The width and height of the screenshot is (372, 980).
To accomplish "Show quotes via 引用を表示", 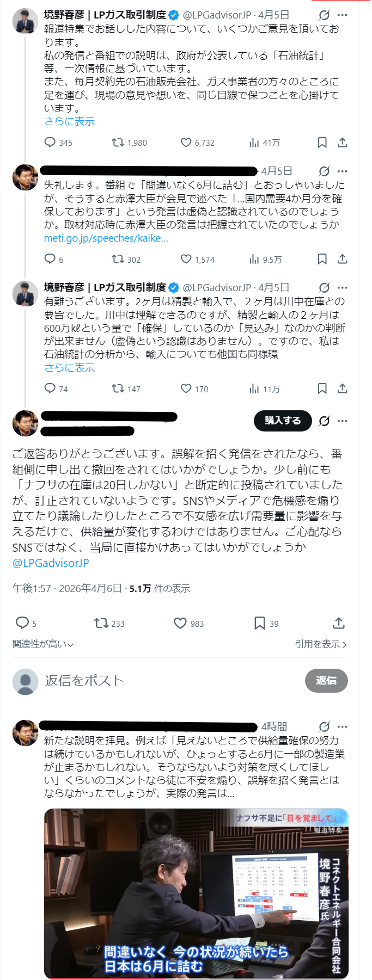I will [320, 644].
